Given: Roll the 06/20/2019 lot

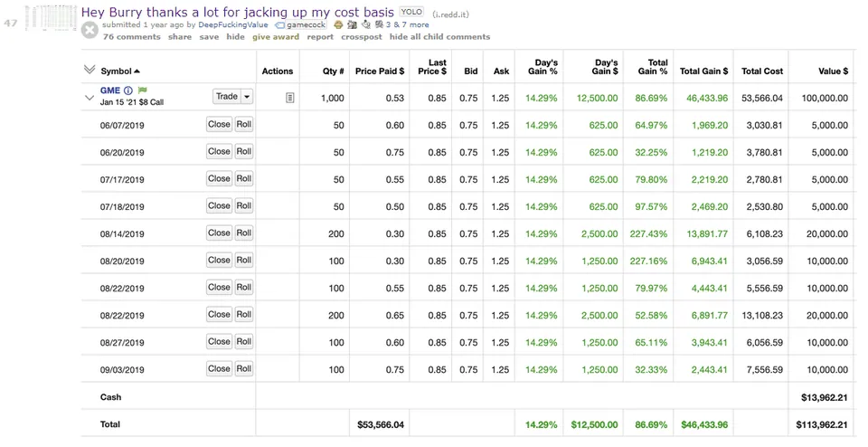Looking at the screenshot, I should click(244, 151).
